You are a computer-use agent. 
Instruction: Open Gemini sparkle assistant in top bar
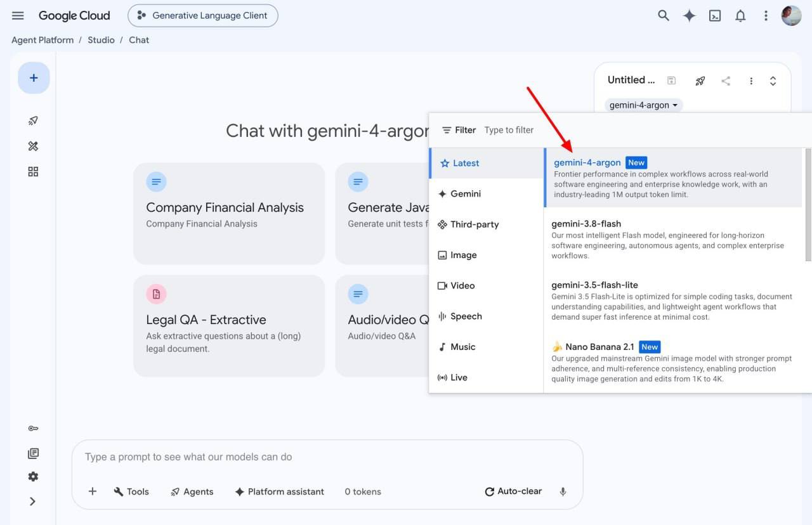click(x=690, y=16)
